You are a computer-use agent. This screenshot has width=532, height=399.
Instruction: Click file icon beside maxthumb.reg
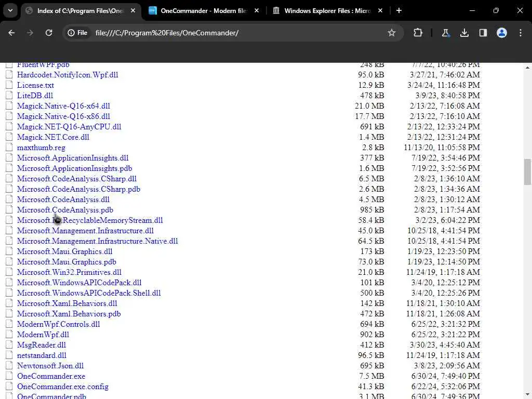[9, 147]
